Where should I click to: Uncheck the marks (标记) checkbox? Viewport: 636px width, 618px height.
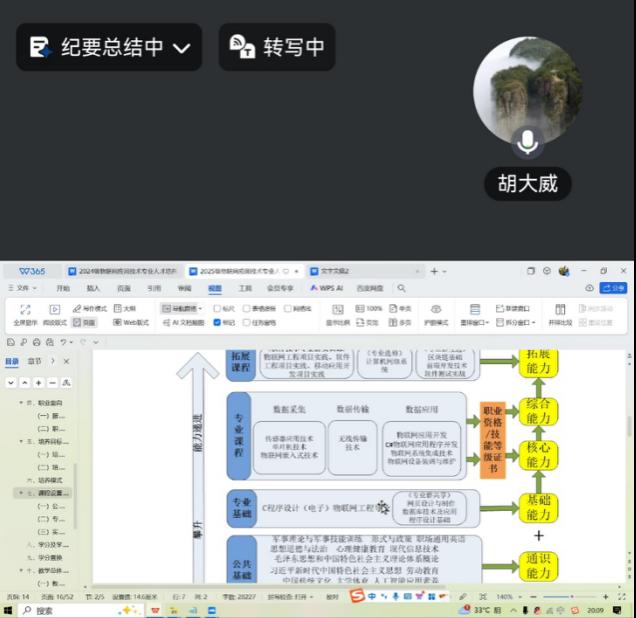218,323
